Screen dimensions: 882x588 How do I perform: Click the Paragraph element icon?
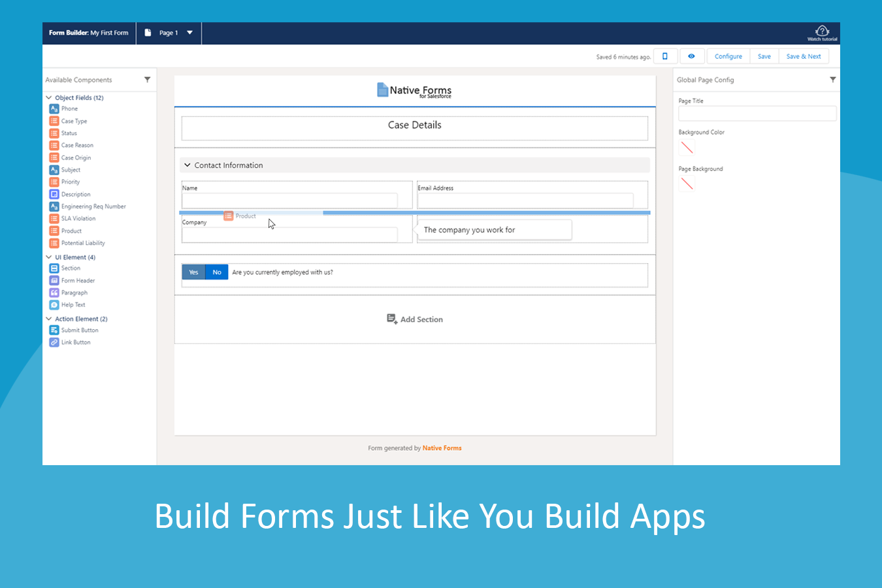pyautogui.click(x=54, y=293)
